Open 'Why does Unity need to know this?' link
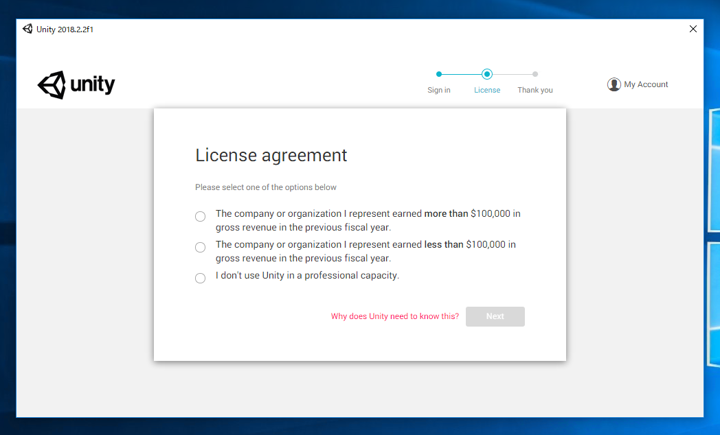 coord(395,316)
